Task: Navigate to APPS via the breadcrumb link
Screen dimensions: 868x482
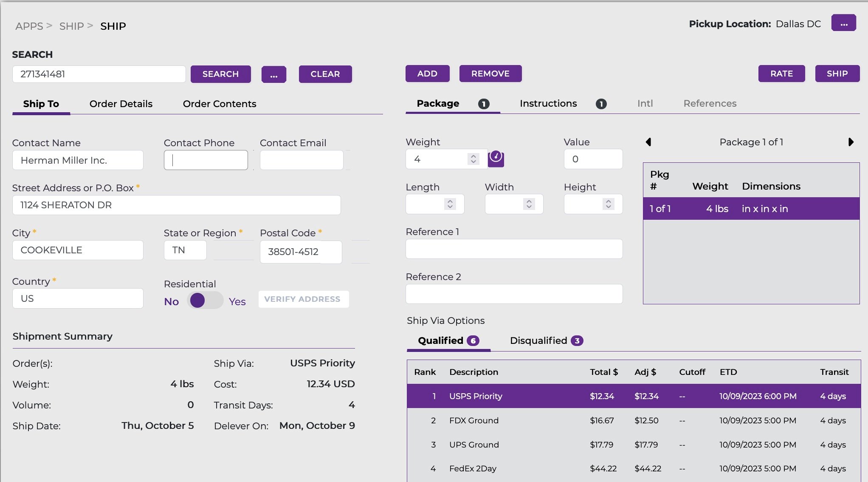Action: tap(30, 26)
